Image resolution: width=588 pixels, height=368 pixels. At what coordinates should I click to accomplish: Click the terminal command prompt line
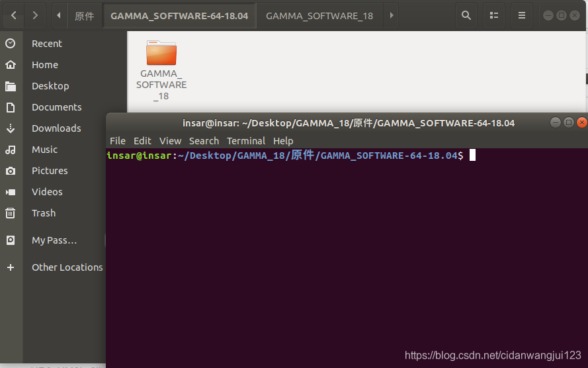pyautogui.click(x=291, y=156)
